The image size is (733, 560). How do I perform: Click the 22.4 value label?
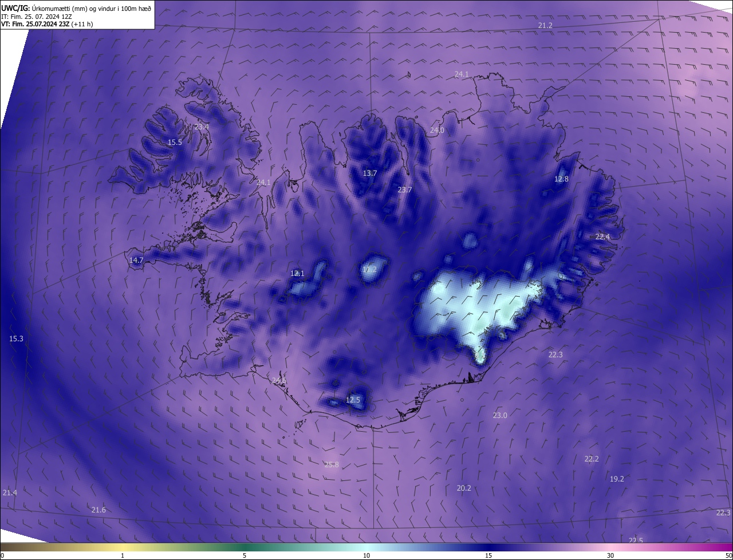point(602,237)
